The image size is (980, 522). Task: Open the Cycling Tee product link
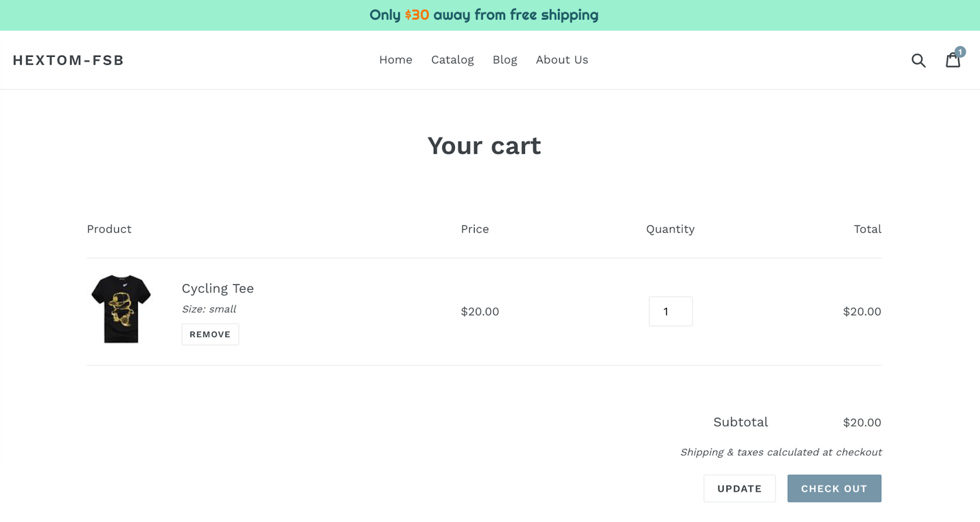pyautogui.click(x=217, y=289)
